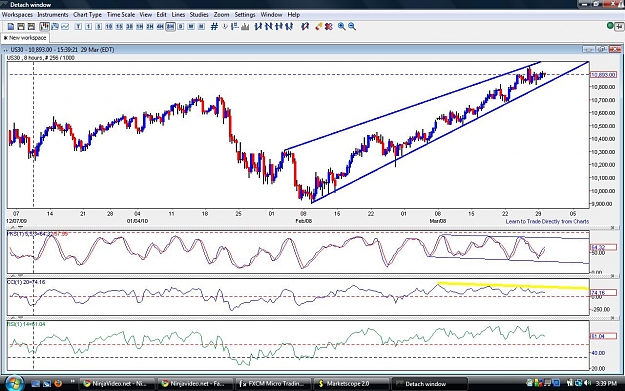625x391 pixels.
Task: Launch Firefox from quick launch
Action: point(58,383)
